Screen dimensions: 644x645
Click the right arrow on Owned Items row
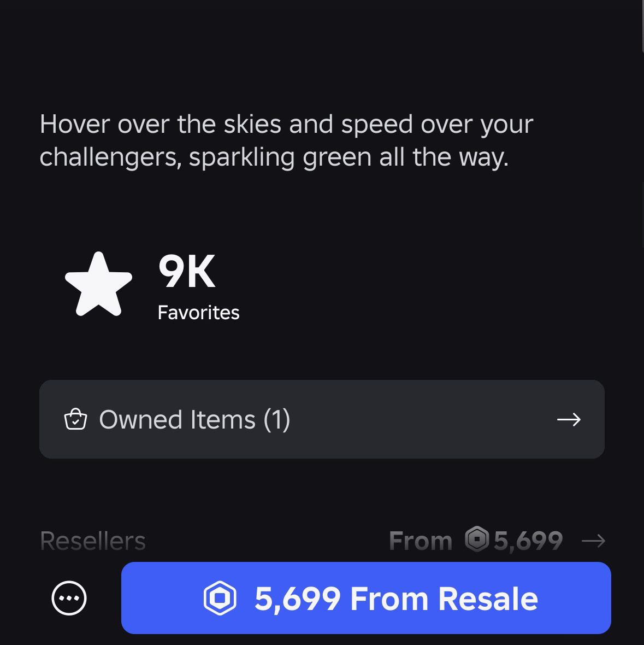tap(568, 420)
